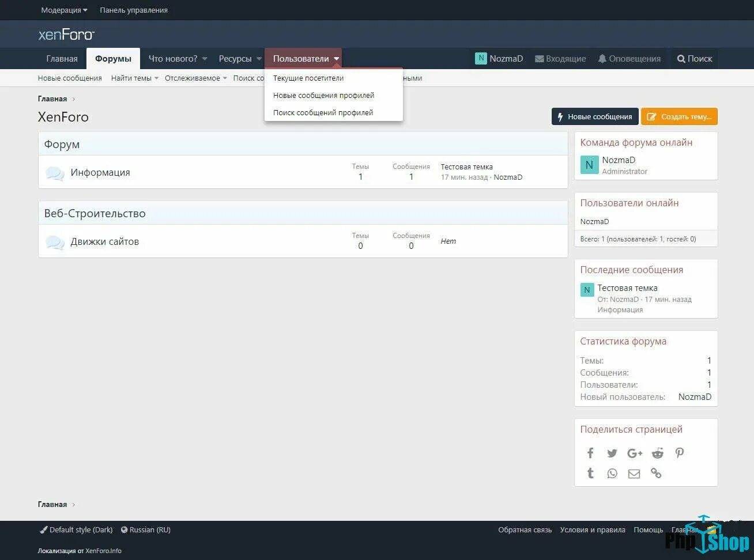
Task: Share page on Facebook icon
Action: [590, 453]
